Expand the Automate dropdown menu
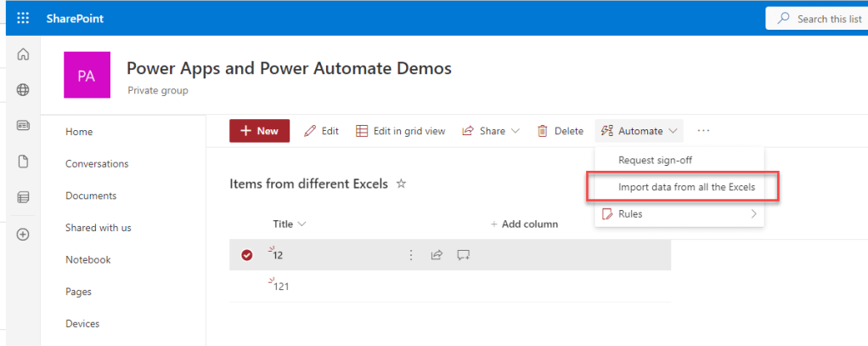Image resolution: width=868 pixels, height=346 pixels. click(640, 131)
